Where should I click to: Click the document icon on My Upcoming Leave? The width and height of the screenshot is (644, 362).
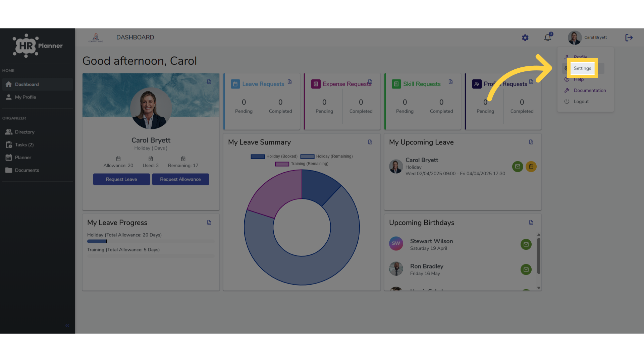531,142
